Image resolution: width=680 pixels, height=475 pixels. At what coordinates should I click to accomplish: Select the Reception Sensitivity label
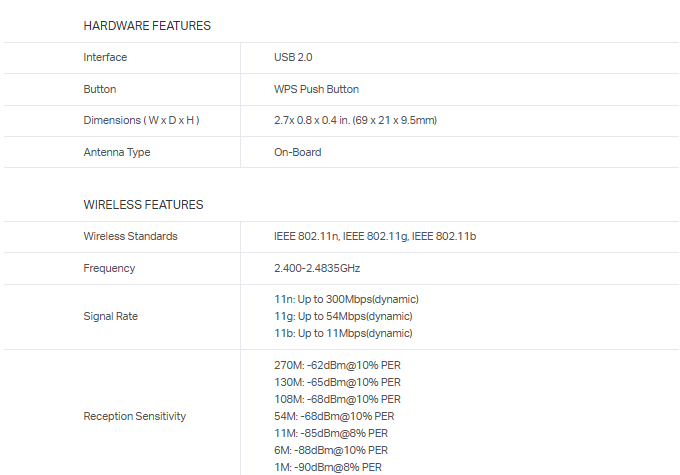click(134, 416)
